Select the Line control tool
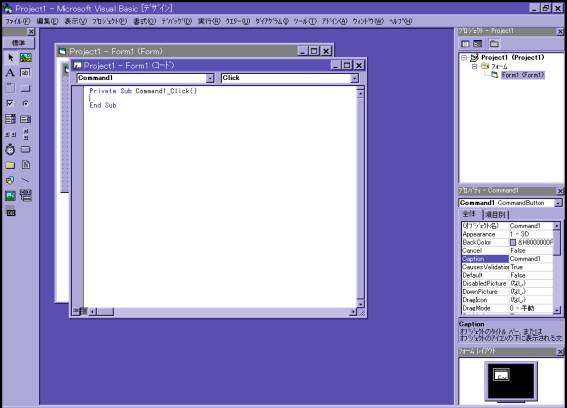The width and height of the screenshot is (567, 408). (x=25, y=180)
